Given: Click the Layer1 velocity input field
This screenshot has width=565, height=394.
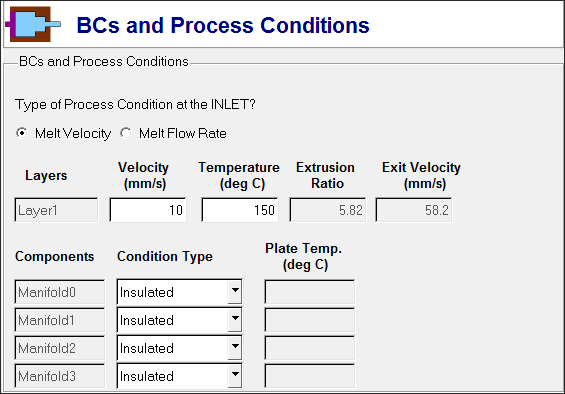Looking at the screenshot, I should (x=148, y=210).
